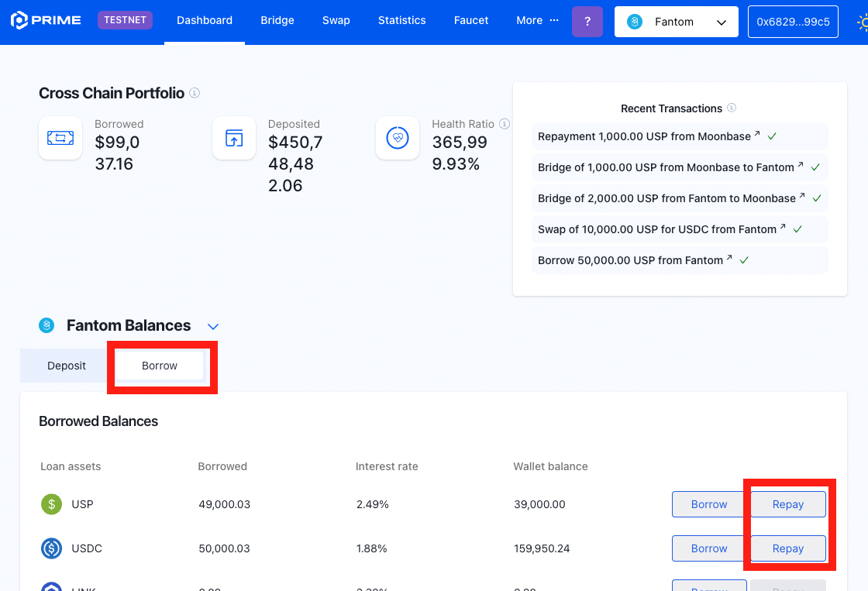Open external link for Fantom to Moonbase bridge

(802, 196)
